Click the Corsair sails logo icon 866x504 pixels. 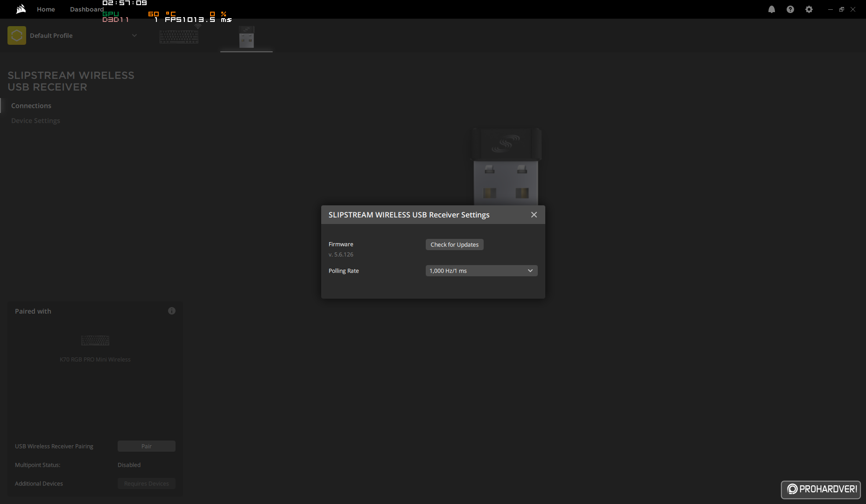click(x=21, y=9)
